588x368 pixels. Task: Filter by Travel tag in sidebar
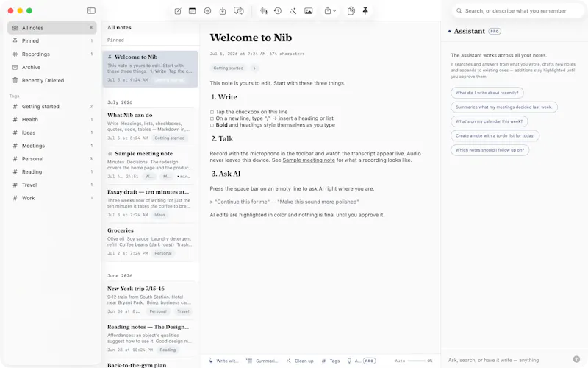tap(51, 185)
